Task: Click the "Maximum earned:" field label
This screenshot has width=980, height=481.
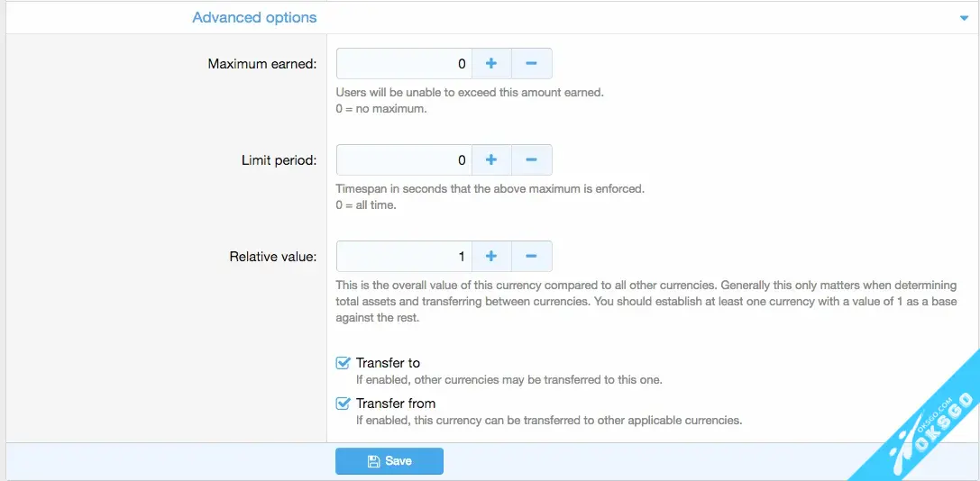Action: coord(262,64)
